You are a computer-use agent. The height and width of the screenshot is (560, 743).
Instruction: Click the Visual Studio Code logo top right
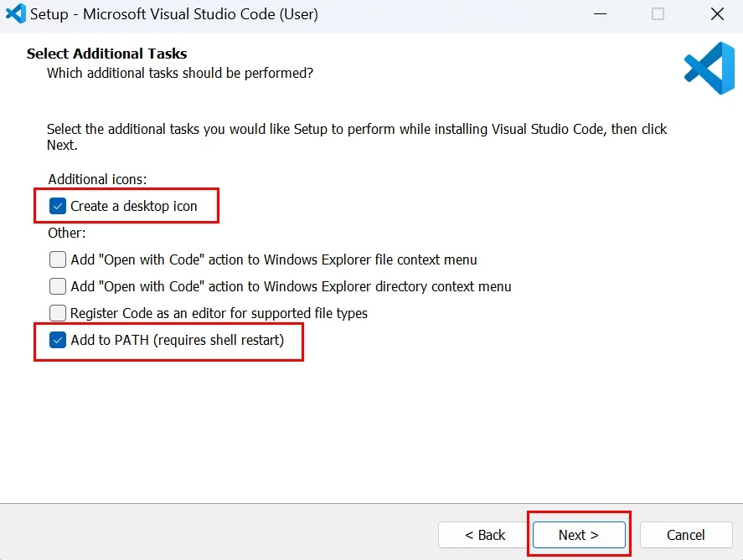[x=709, y=68]
